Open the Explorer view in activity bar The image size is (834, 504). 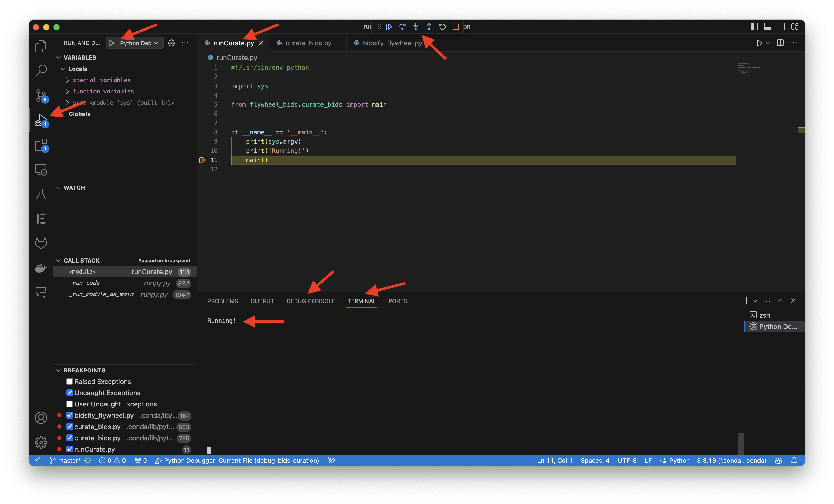click(41, 46)
